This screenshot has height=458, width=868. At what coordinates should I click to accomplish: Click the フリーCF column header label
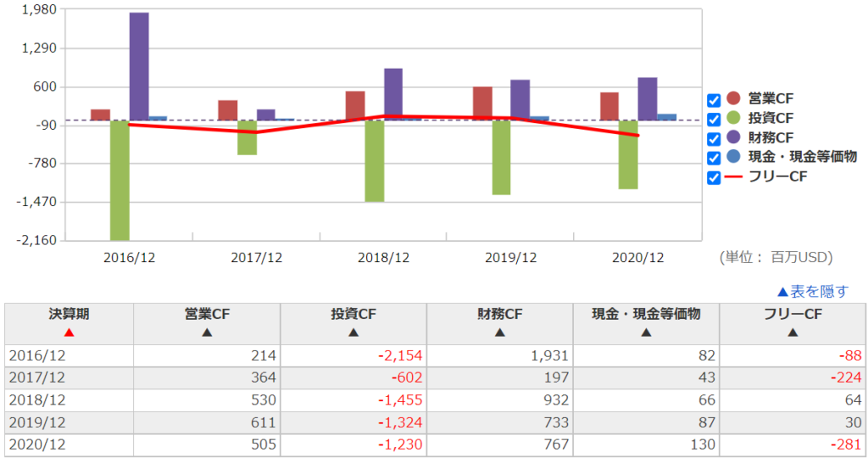click(793, 314)
